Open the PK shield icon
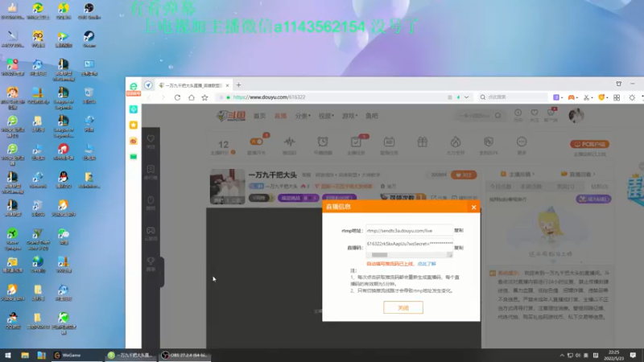This screenshot has height=362, width=644. [x=489, y=142]
